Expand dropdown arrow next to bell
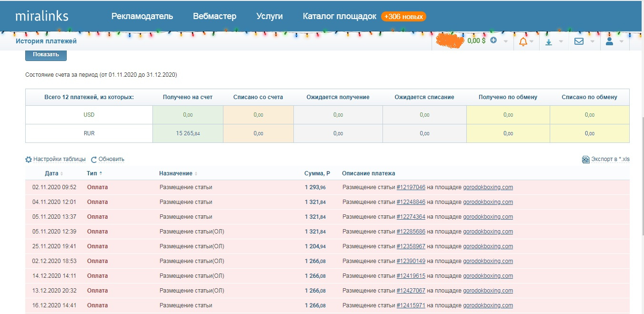 pyautogui.click(x=532, y=41)
